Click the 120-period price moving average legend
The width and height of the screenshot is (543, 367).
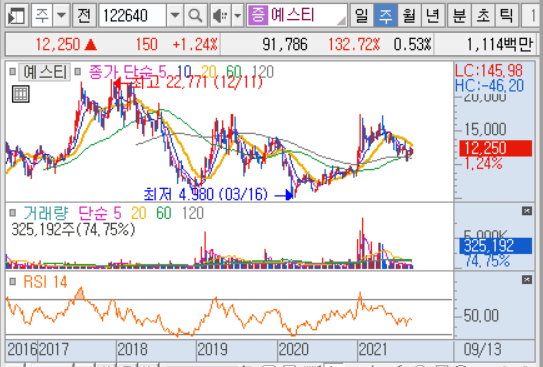[263, 72]
